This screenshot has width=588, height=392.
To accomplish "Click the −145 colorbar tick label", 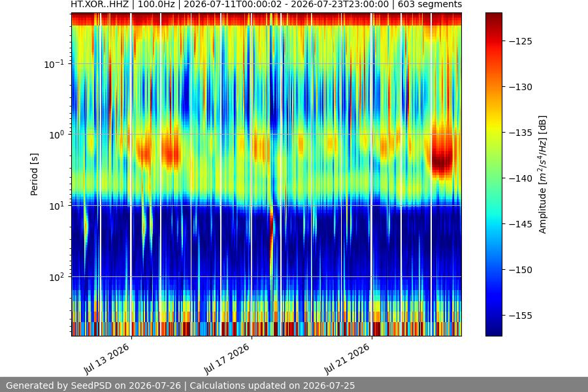I will click(521, 224).
